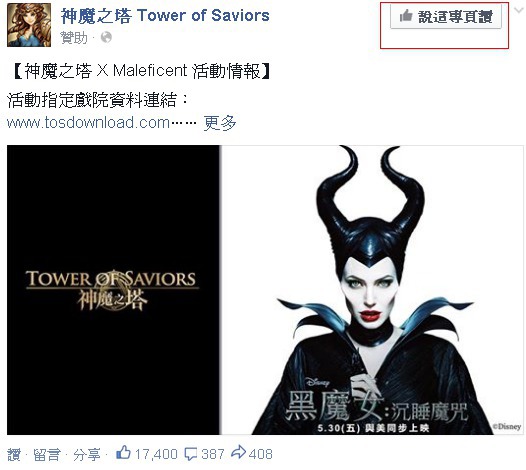Click the 贊助 sponsored label
The height and width of the screenshot is (470, 526).
point(74,37)
